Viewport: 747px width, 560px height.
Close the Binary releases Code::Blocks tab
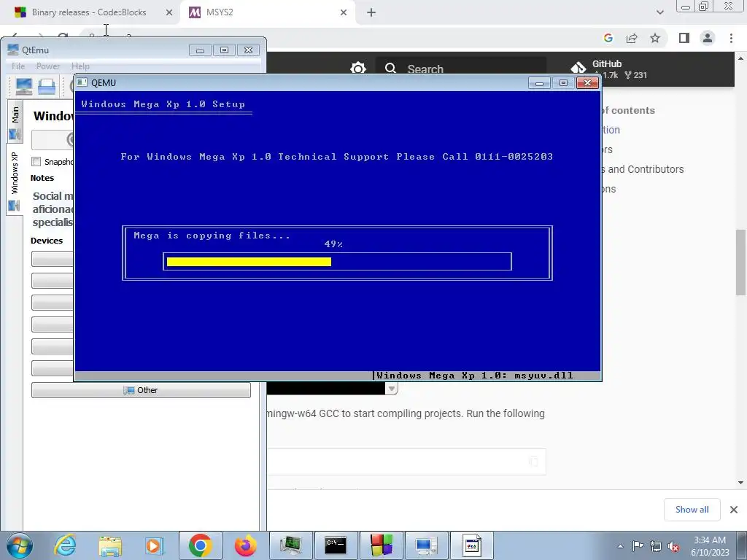pyautogui.click(x=169, y=12)
